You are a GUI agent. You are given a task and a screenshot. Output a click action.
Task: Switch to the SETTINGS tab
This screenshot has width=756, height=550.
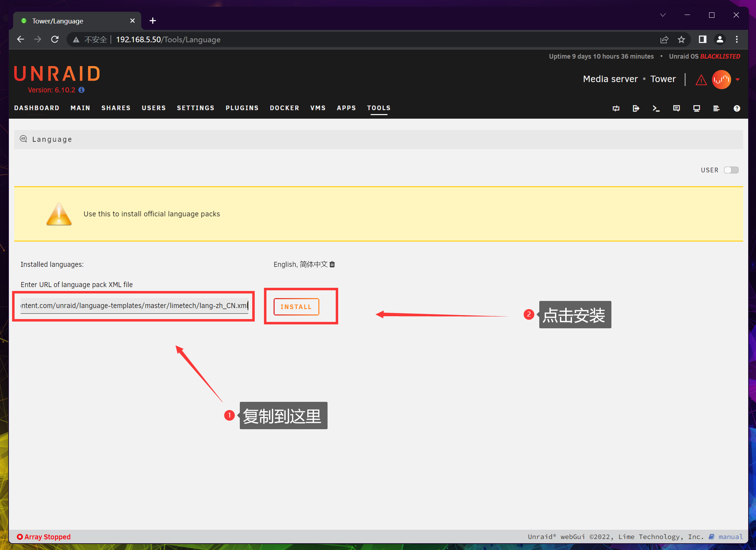[x=195, y=108]
